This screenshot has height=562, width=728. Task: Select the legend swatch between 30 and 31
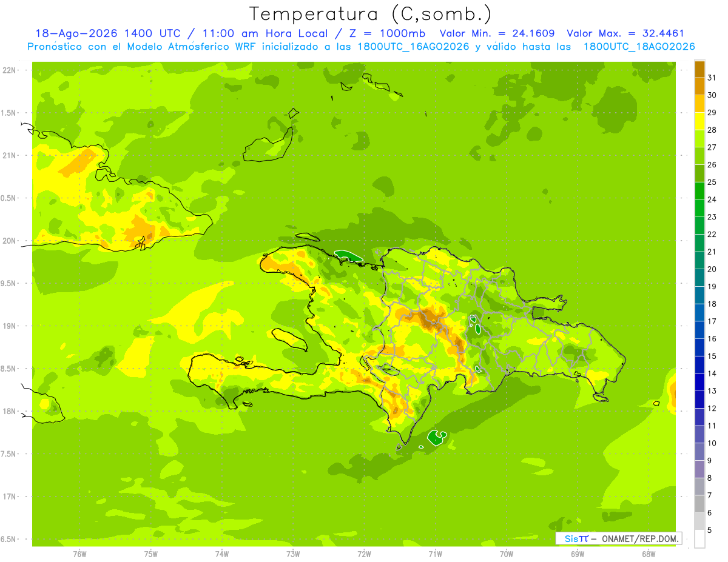tap(699, 86)
